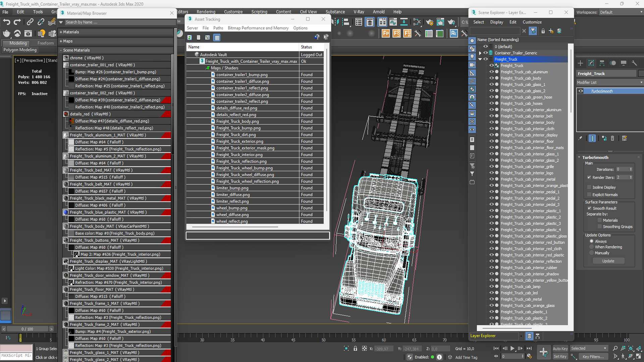The image size is (644, 362).
Task: Click Make Unique icon under modifier stack
Action: 604,138
